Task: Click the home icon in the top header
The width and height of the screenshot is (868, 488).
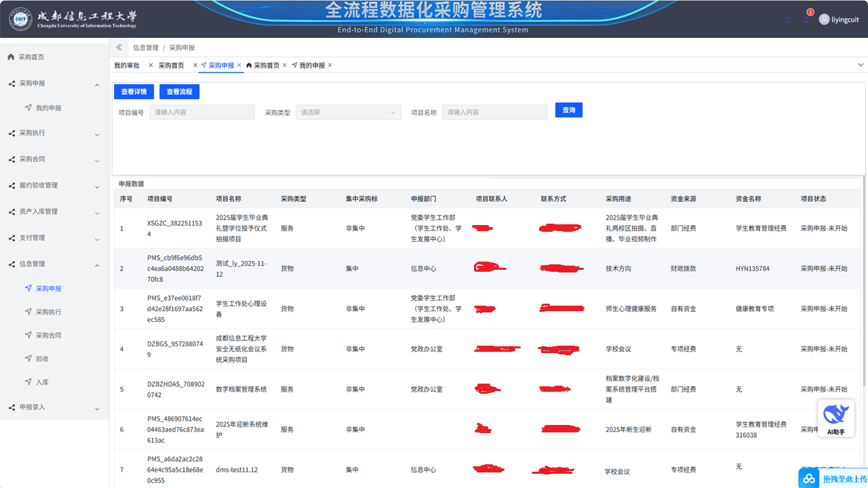Action: point(788,20)
